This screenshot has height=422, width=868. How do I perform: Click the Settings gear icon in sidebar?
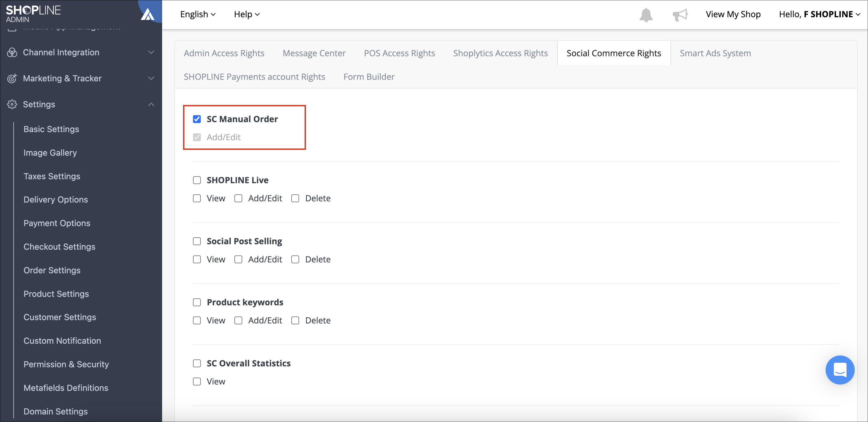point(12,104)
